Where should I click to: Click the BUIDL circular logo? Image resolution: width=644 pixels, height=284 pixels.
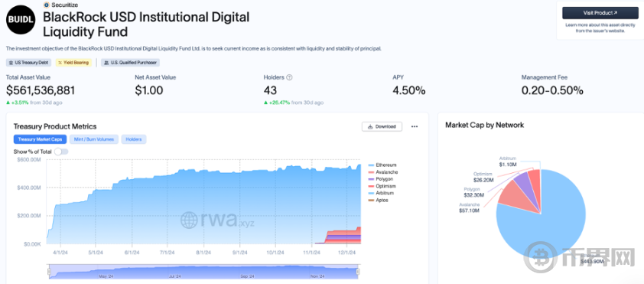pyautogui.click(x=21, y=19)
